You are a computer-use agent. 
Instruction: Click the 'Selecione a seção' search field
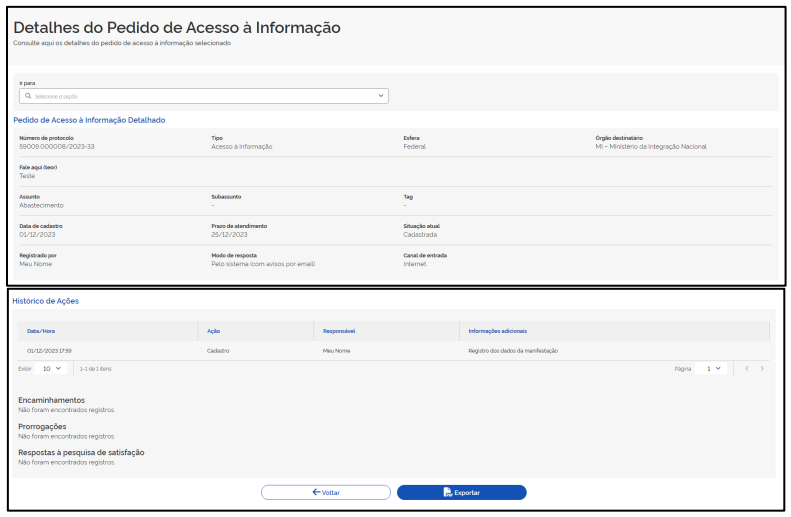tap(200, 96)
